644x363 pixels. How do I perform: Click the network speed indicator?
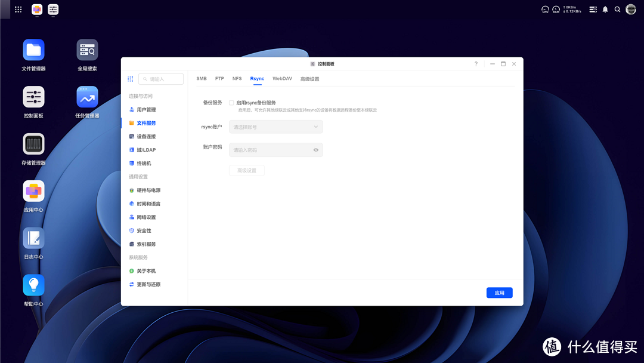tap(572, 10)
